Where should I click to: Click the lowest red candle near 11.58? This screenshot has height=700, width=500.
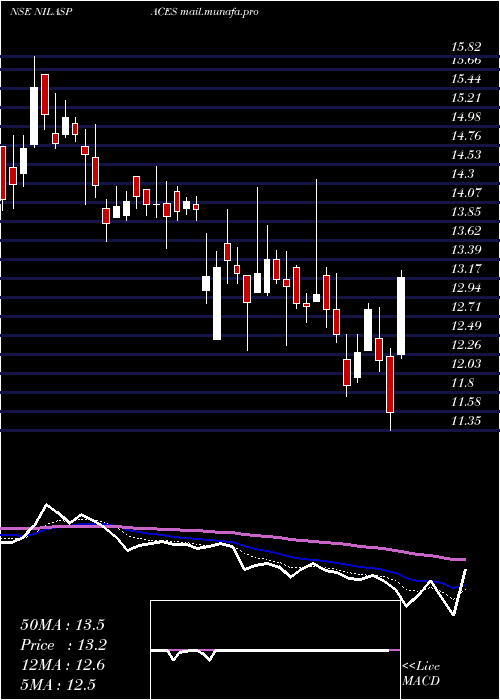[x=390, y=384]
